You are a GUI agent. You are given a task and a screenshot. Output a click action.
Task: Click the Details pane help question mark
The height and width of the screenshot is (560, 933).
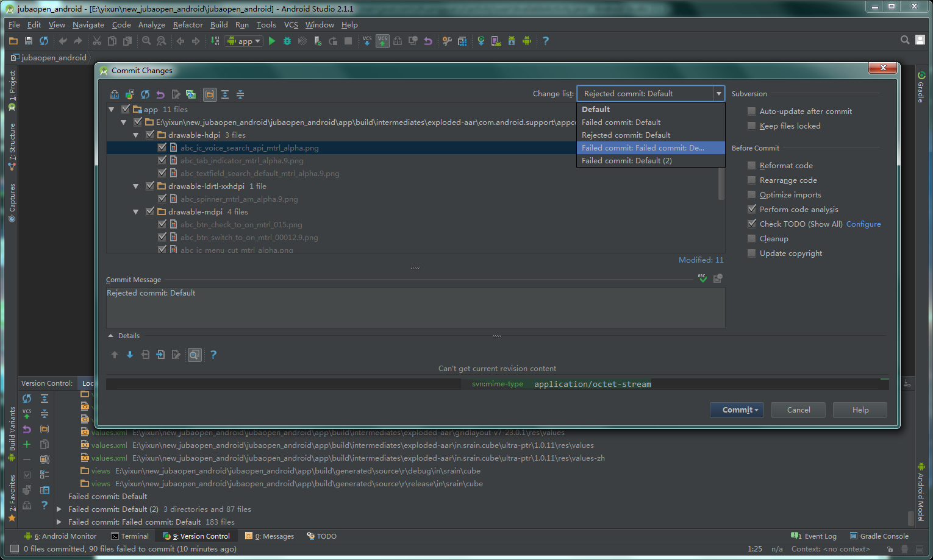click(213, 355)
